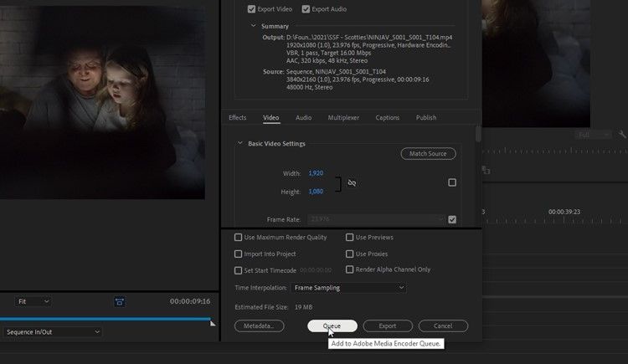The height and width of the screenshot is (364, 628).
Task: Enable Import Into Project option
Action: tap(239, 254)
